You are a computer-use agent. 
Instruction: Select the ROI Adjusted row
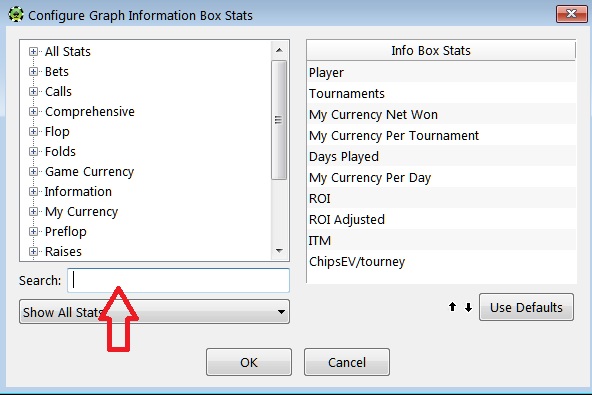[441, 219]
